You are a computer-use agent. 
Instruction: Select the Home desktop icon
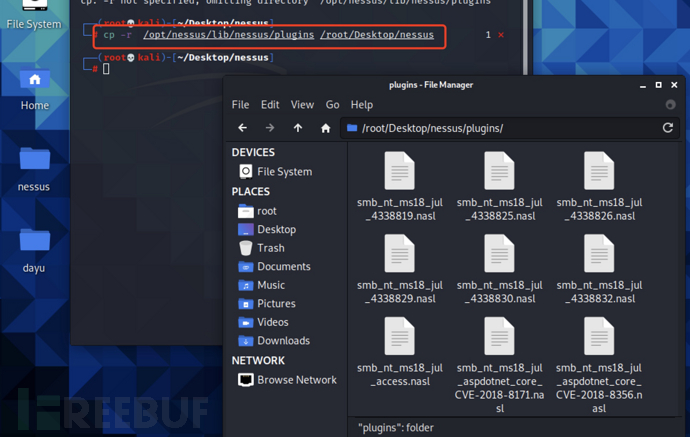tap(34, 90)
